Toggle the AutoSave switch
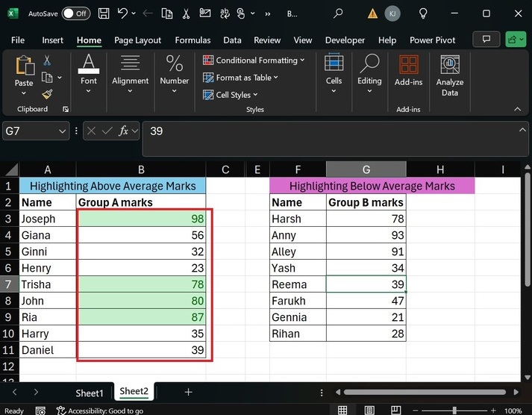532x415 pixels. [x=75, y=13]
